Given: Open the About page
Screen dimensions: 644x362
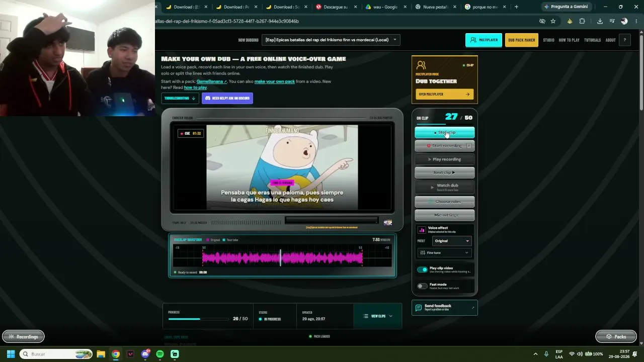Looking at the screenshot, I should point(610,40).
